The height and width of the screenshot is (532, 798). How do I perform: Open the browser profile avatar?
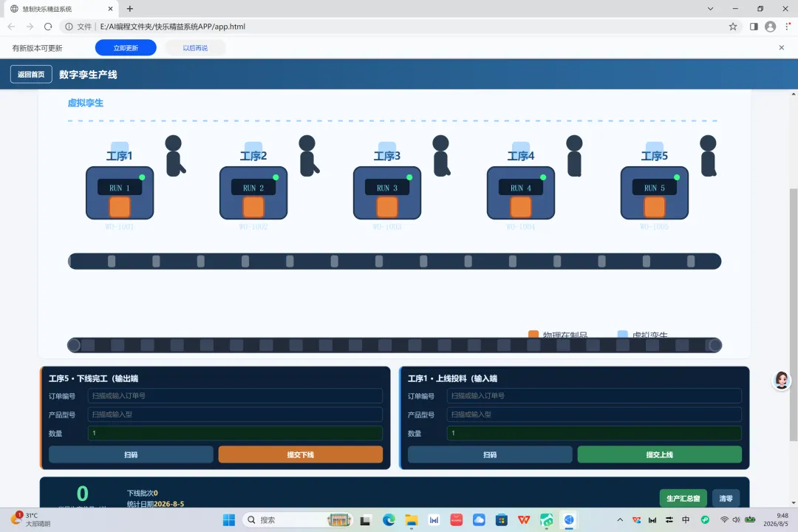[x=770, y=27]
